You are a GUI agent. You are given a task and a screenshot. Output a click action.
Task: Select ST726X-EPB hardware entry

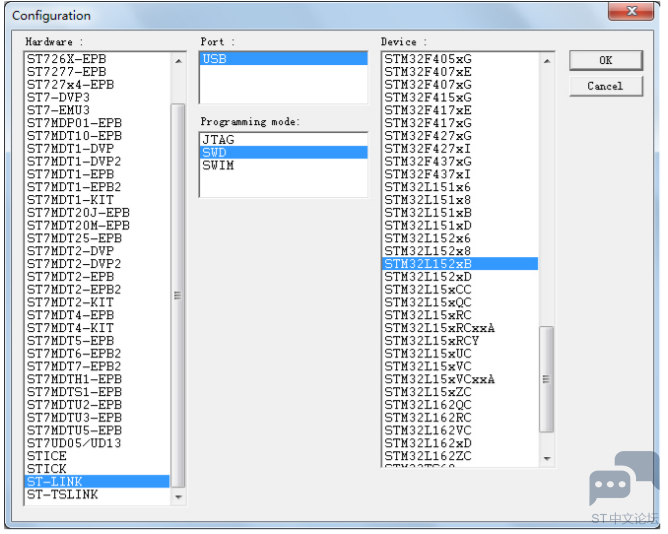(x=97, y=59)
